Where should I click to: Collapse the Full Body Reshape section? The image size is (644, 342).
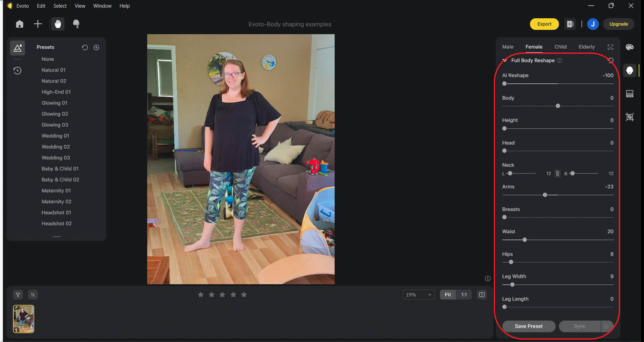(x=505, y=60)
